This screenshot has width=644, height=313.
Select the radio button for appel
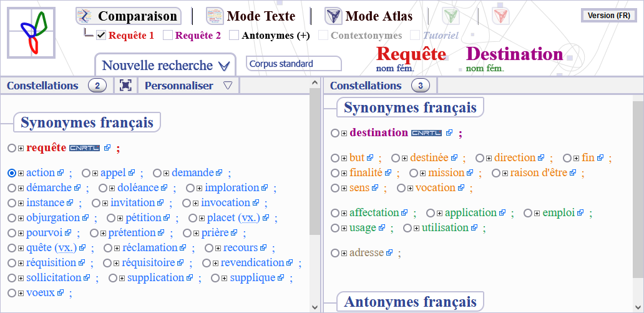coord(86,173)
